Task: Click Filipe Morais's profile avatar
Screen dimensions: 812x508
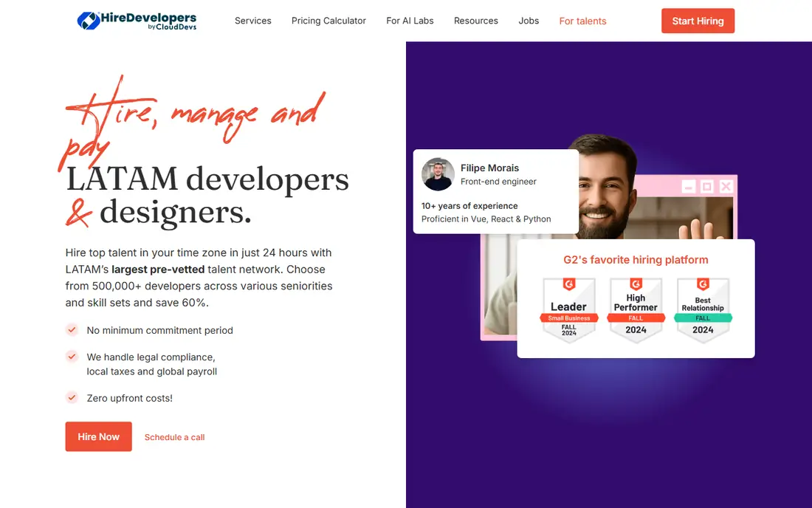Action: tap(438, 174)
